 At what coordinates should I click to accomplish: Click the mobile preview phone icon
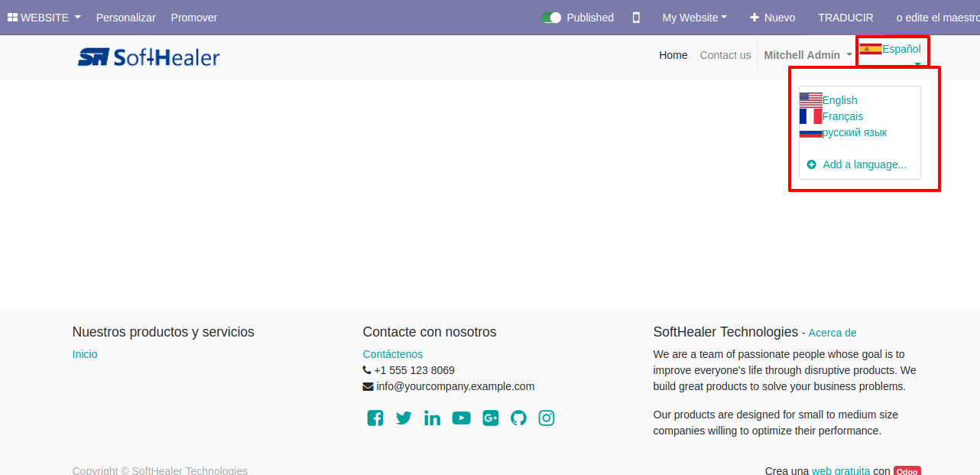636,18
